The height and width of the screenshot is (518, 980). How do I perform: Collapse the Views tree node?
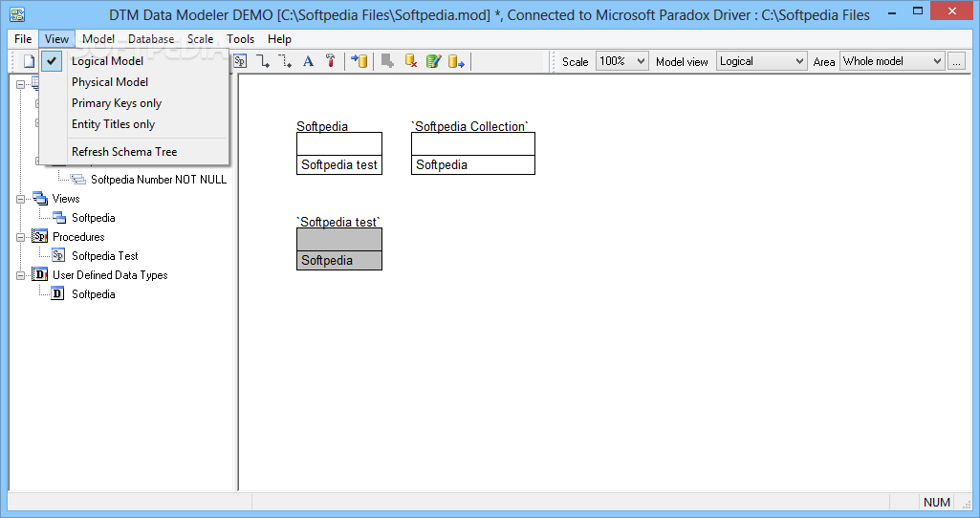coord(21,199)
